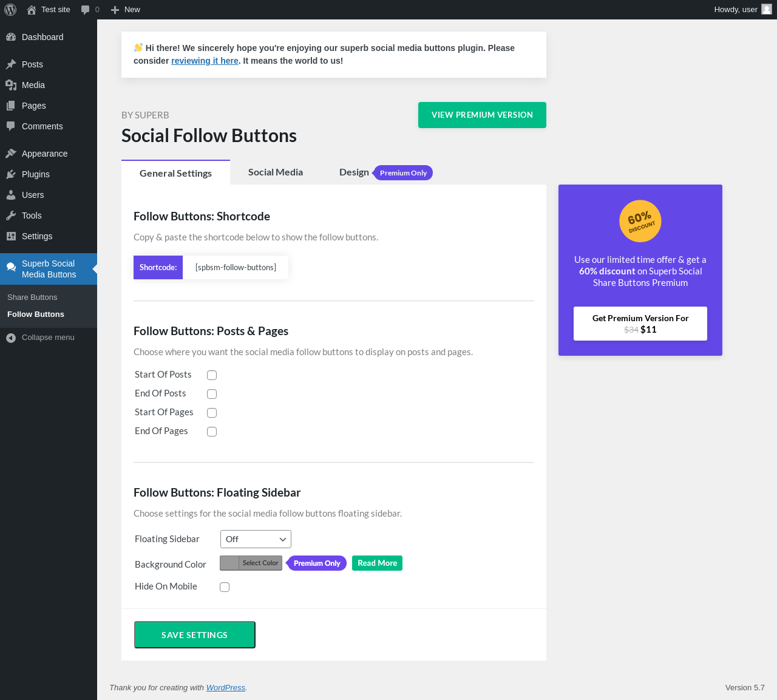Click New in the admin bar

[132, 10]
